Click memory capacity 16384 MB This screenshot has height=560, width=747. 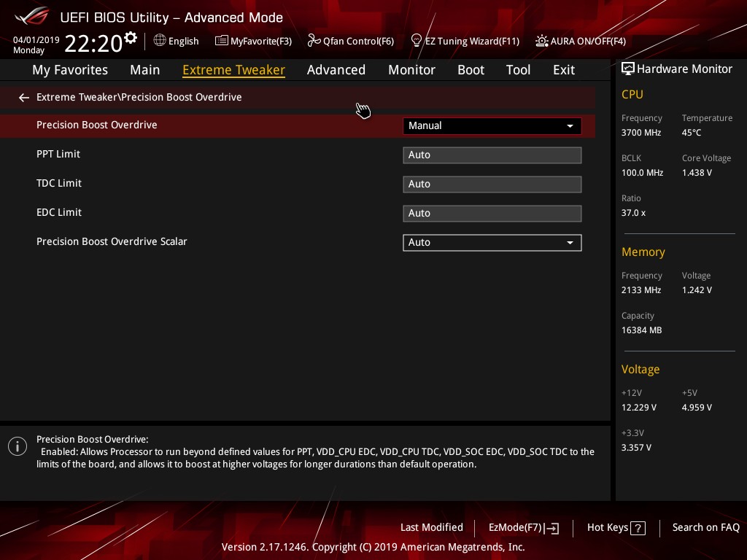[641, 330]
